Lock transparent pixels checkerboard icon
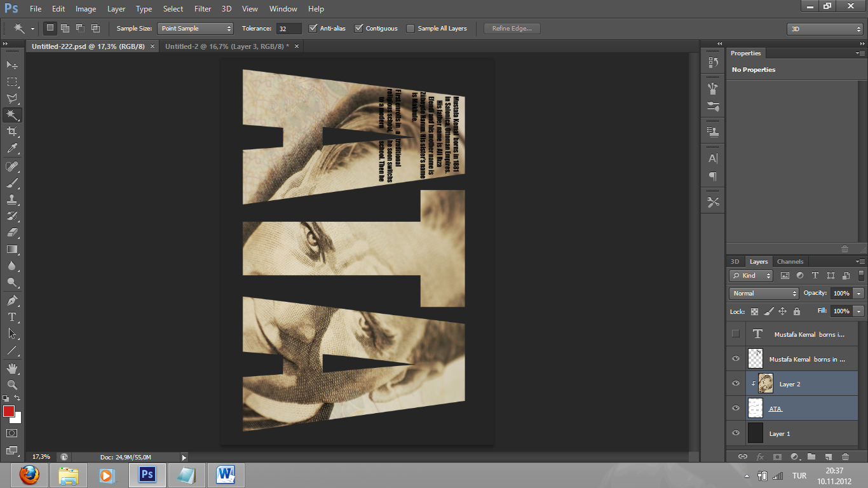The image size is (868, 488). coord(754,311)
